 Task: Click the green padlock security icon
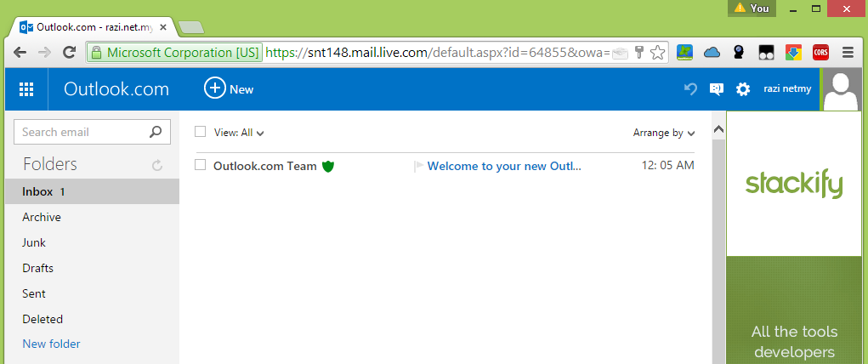(96, 53)
